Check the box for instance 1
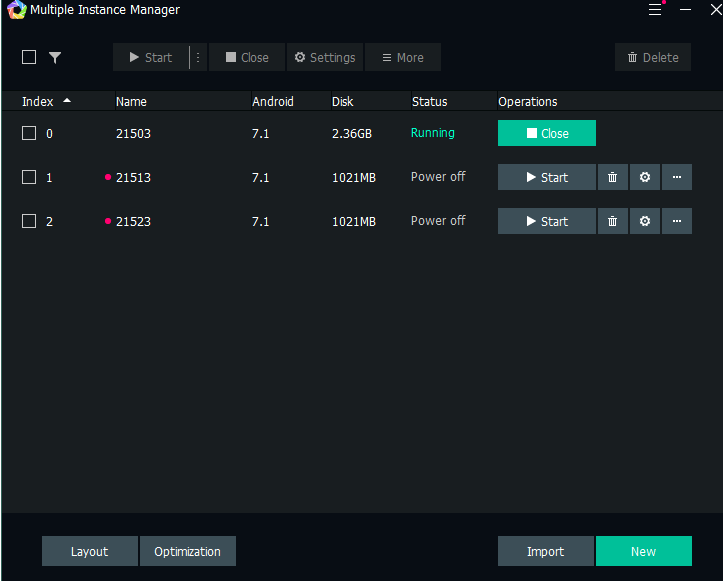This screenshot has height=581, width=723. [29, 177]
